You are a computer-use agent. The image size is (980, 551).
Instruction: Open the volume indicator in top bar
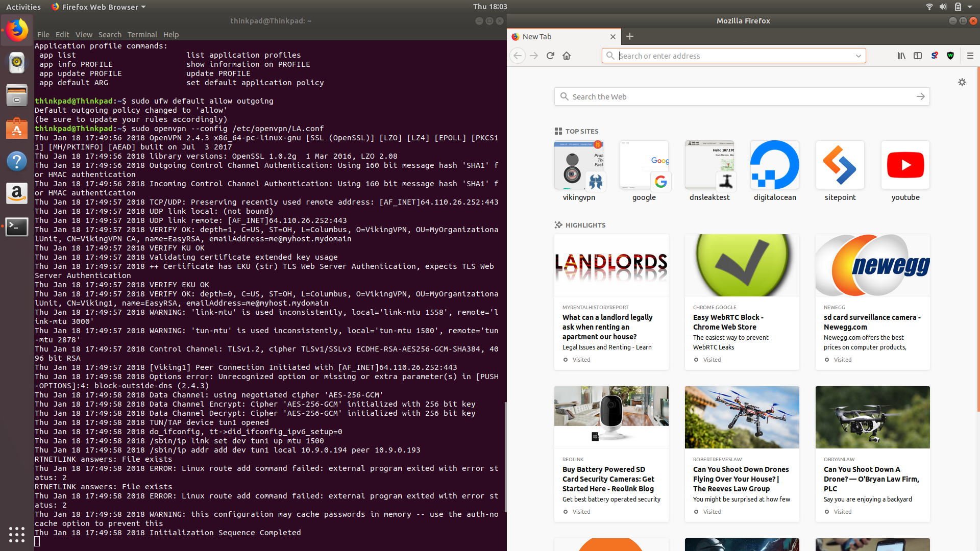[x=943, y=7]
